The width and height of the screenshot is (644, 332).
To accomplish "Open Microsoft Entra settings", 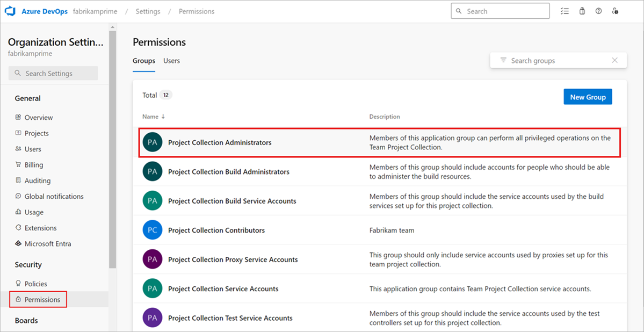I will point(48,244).
